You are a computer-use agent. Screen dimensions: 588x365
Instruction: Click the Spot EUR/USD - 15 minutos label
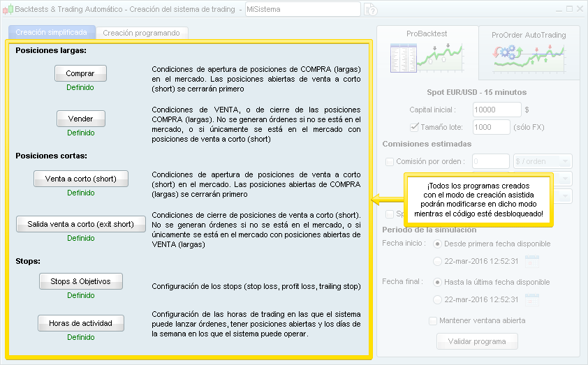coord(477,92)
